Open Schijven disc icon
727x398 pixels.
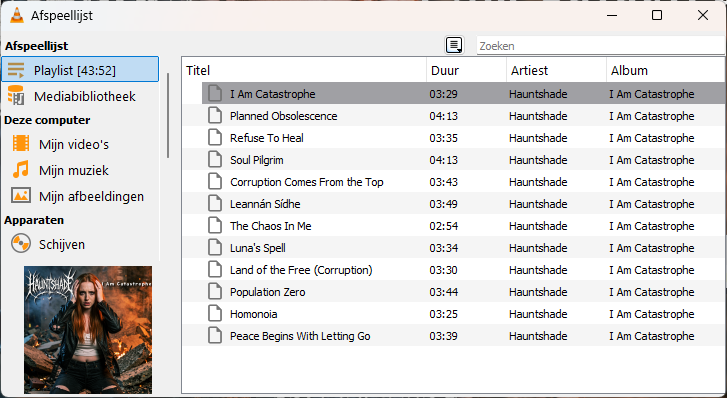21,244
